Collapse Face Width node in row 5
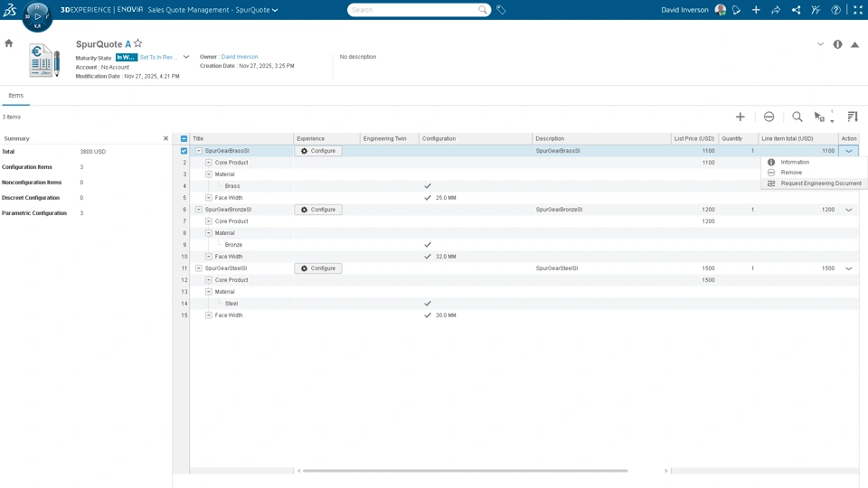 [209, 198]
